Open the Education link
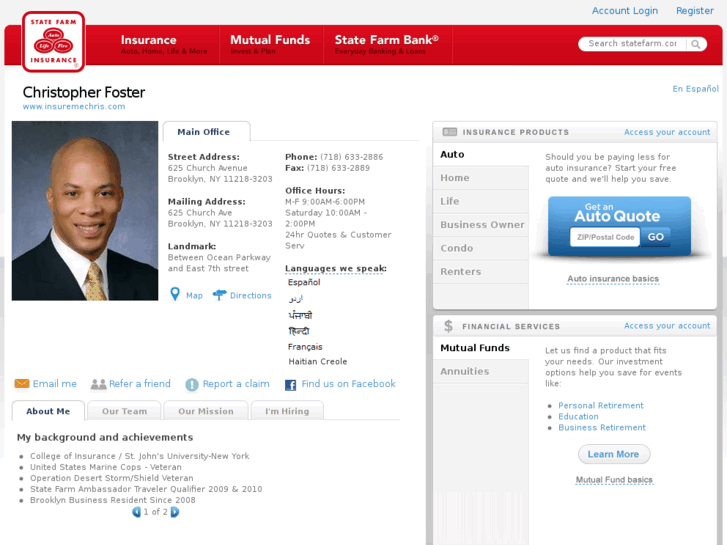Screen dimensions: 727x545 [x=578, y=417]
